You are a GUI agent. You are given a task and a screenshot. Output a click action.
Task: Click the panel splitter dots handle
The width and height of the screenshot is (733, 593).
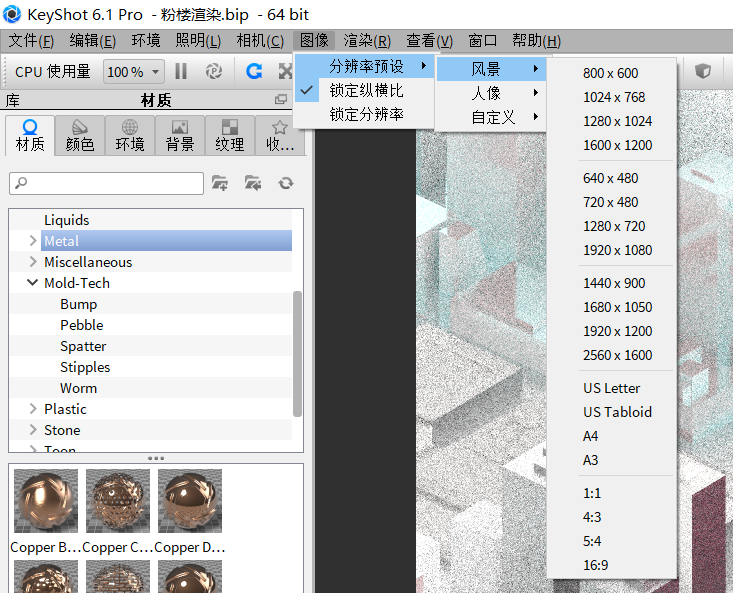[x=156, y=458]
